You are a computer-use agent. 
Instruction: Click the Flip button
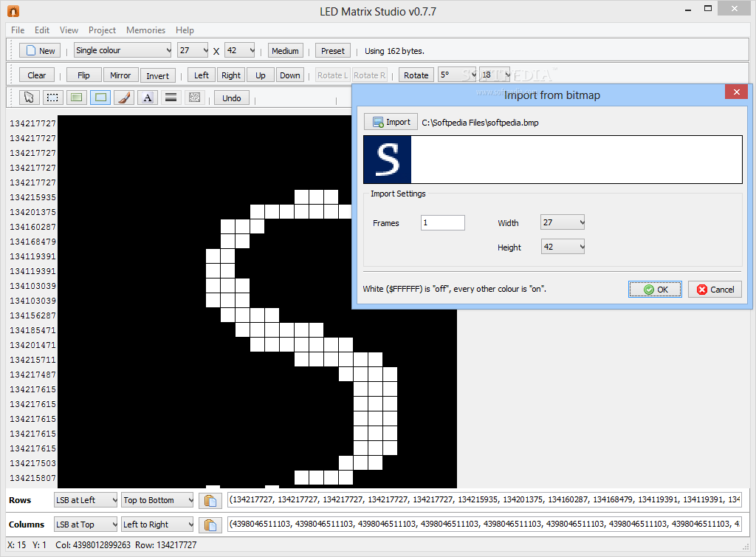click(83, 75)
